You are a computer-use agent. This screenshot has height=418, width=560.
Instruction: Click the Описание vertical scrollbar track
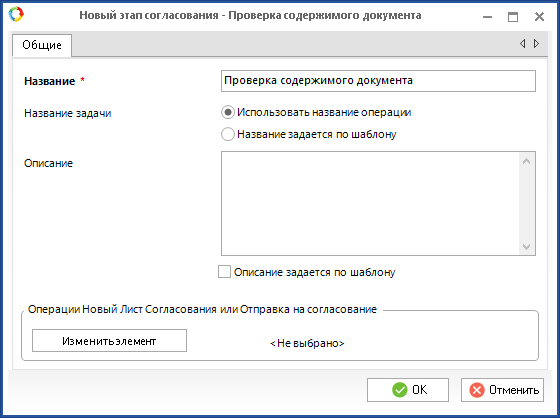tap(526, 204)
